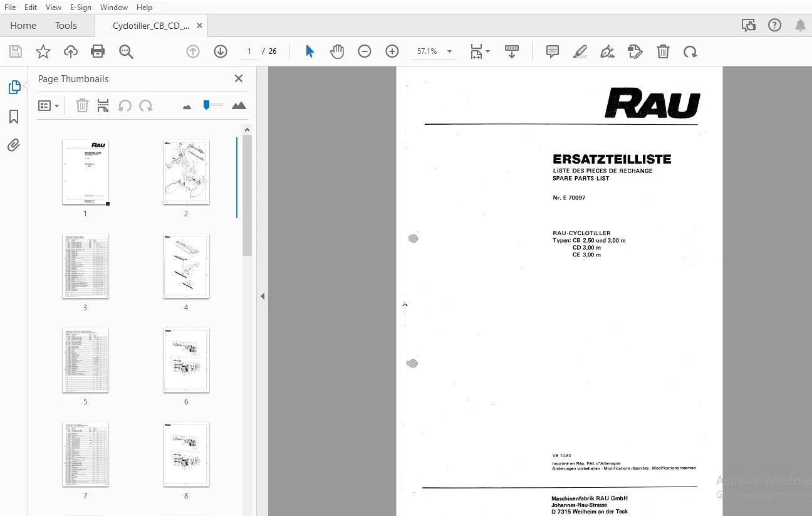This screenshot has height=516, width=812.
Task: Open the thumbnail panel insert pages icon
Action: click(103, 105)
